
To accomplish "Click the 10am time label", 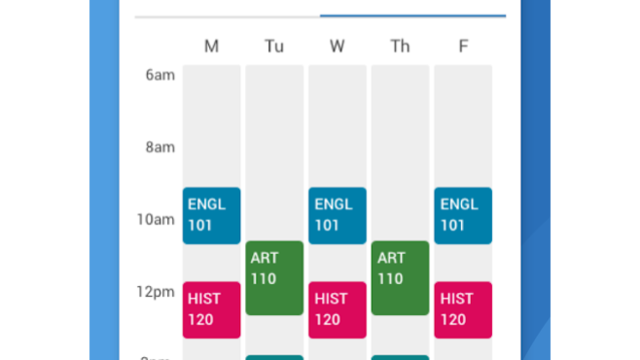I will click(x=156, y=219).
